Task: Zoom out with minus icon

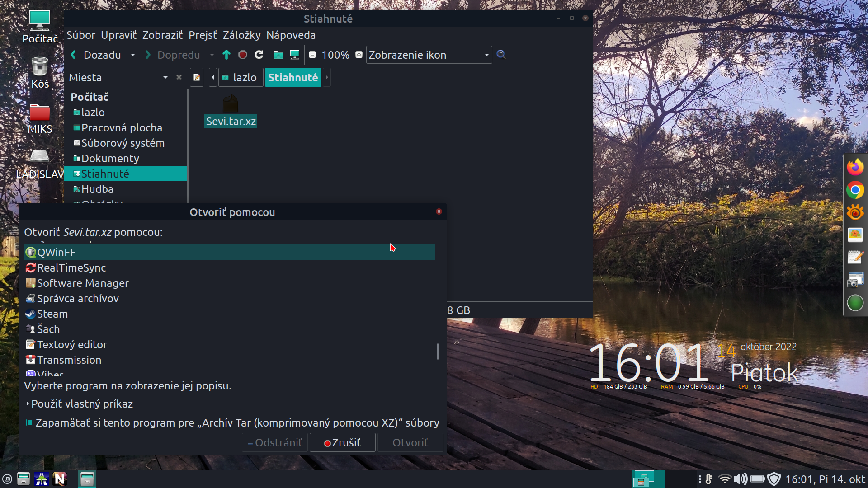Action: point(312,55)
